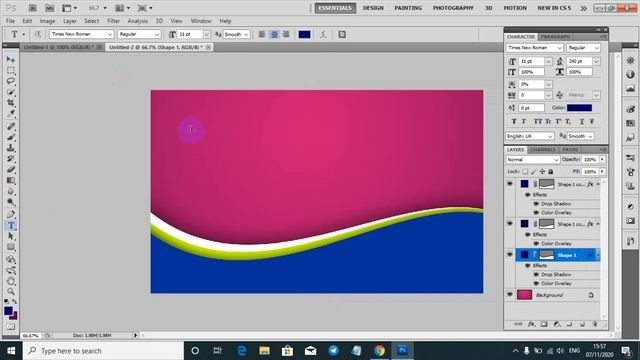Toggle Drop Shadow effect of selected Shape 1
The width and height of the screenshot is (640, 360).
(x=536, y=274)
